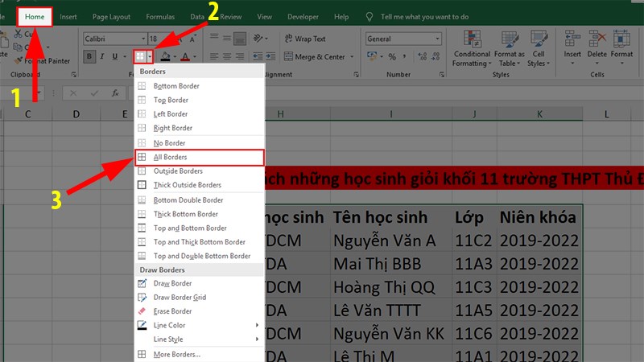The height and width of the screenshot is (362, 644).
Task: Open the Font Color dropdown arrow
Action: tap(195, 56)
